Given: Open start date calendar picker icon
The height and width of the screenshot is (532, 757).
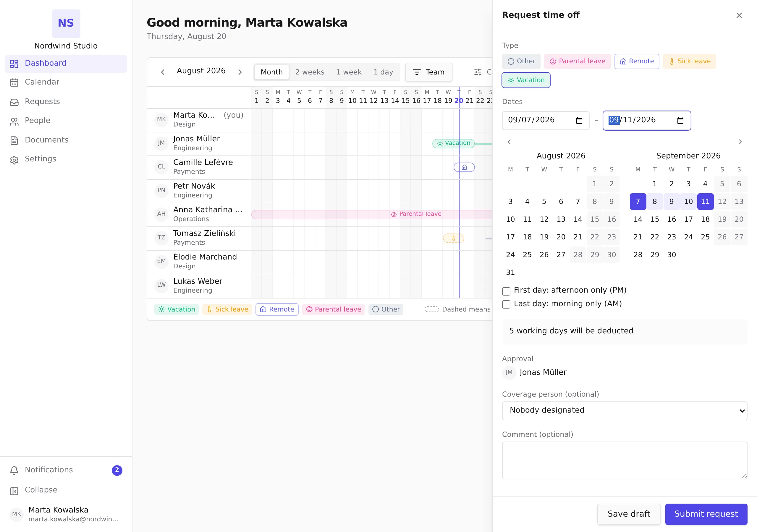Looking at the screenshot, I should coord(579,121).
